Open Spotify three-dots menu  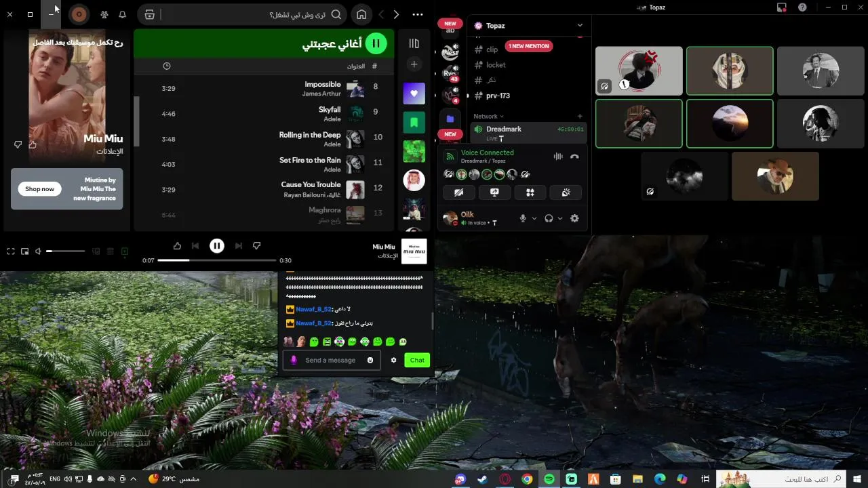pos(418,14)
